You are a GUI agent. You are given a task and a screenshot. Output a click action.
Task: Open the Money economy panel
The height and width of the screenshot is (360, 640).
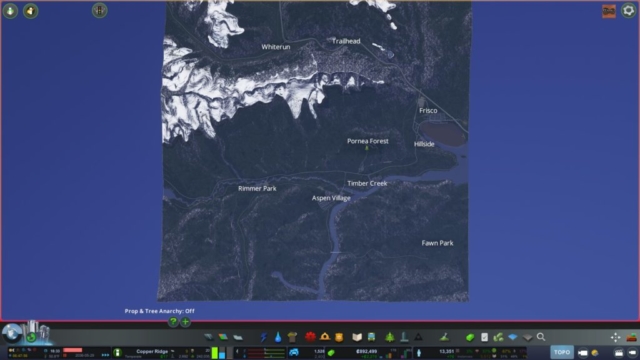point(470,337)
